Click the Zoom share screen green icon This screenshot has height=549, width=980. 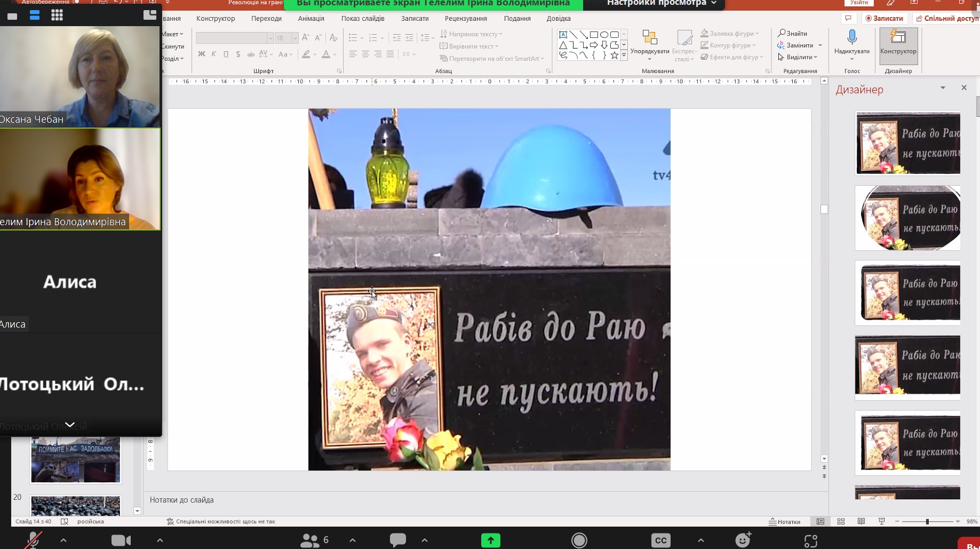pyautogui.click(x=490, y=540)
